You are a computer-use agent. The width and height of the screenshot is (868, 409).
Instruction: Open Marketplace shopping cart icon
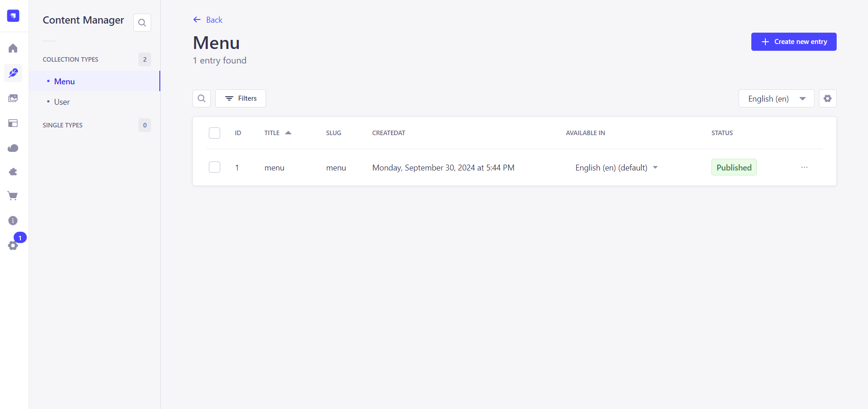click(13, 196)
